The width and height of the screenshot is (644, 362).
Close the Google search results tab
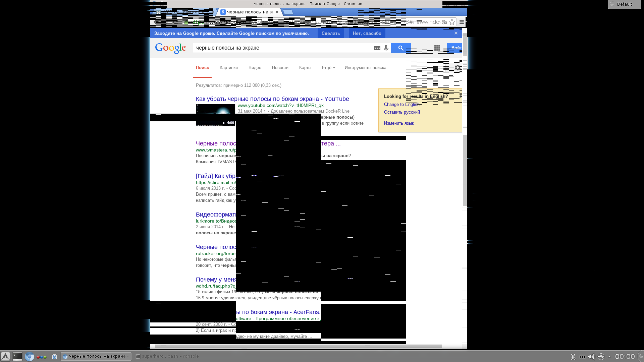tap(277, 12)
